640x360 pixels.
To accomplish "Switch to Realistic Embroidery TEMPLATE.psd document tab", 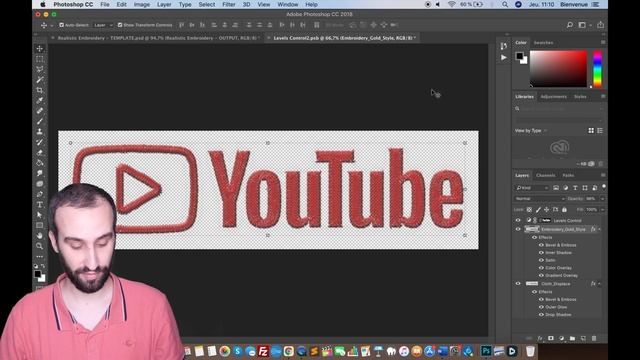I will click(157, 38).
